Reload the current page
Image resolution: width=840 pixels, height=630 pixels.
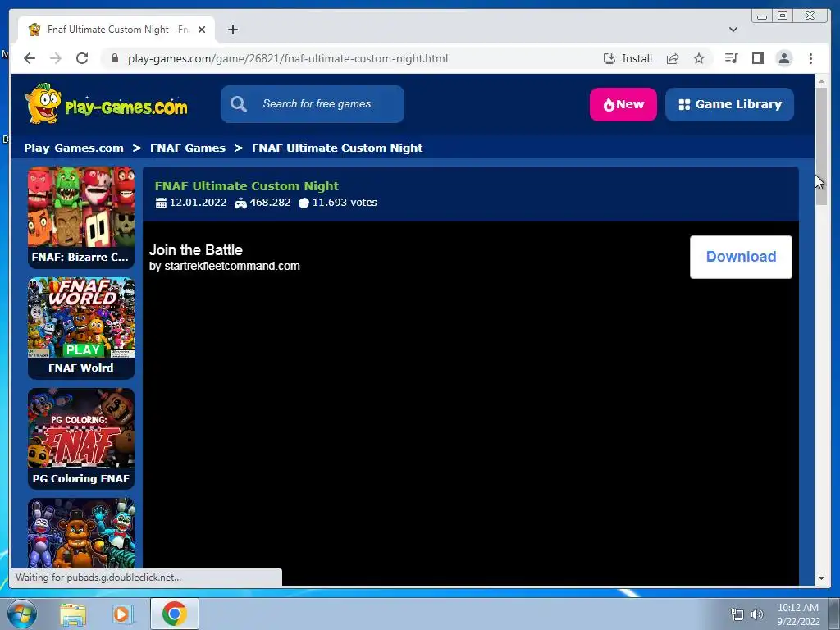coord(82,58)
